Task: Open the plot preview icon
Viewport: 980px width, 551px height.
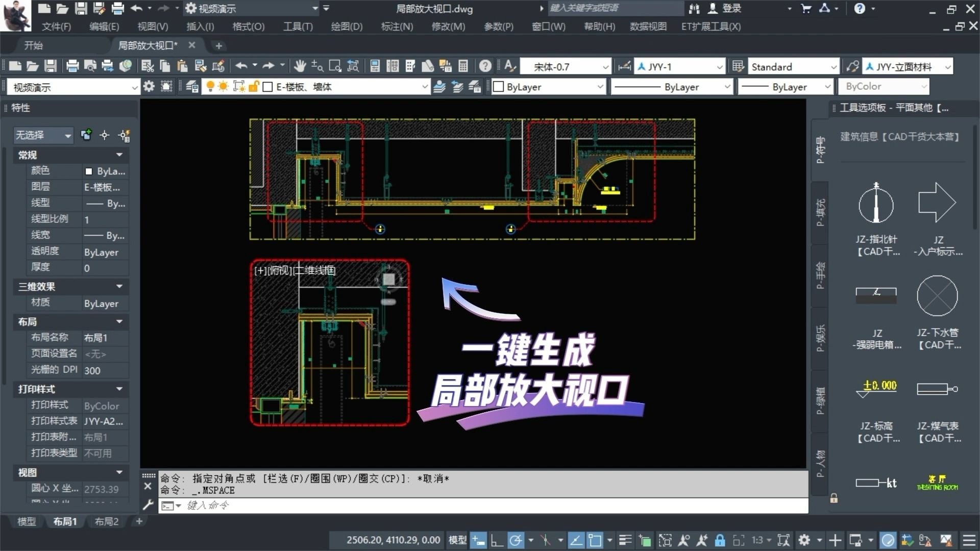Action: (90, 66)
